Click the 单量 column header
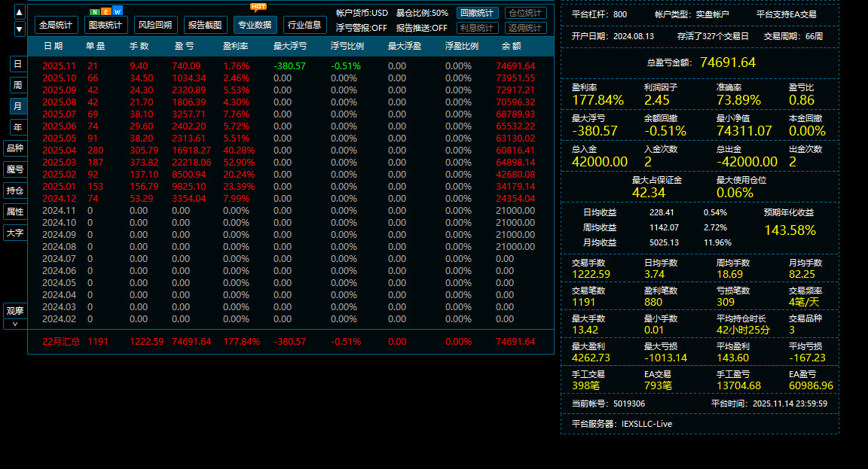The width and height of the screenshot is (868, 469). [95, 46]
